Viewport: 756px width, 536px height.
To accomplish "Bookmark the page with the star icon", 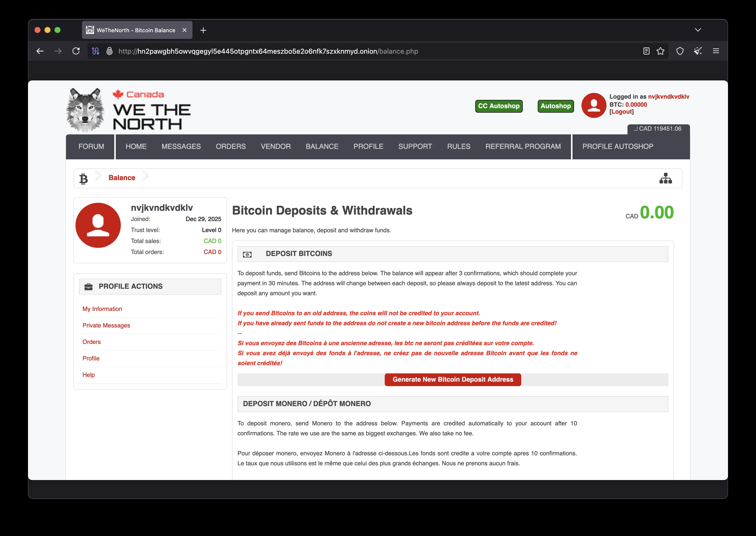I will [660, 51].
